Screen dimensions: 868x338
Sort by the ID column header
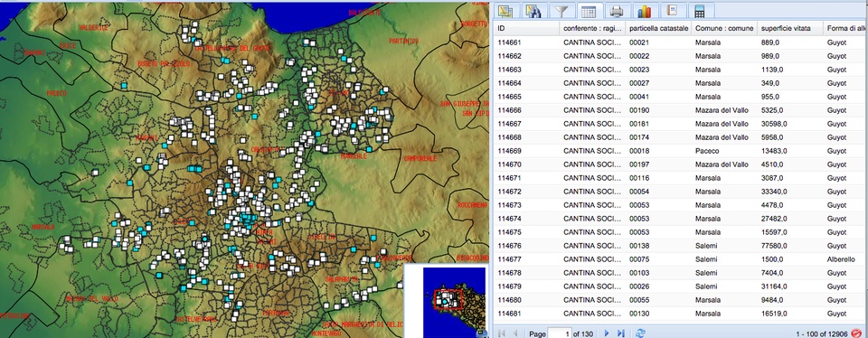click(x=526, y=28)
